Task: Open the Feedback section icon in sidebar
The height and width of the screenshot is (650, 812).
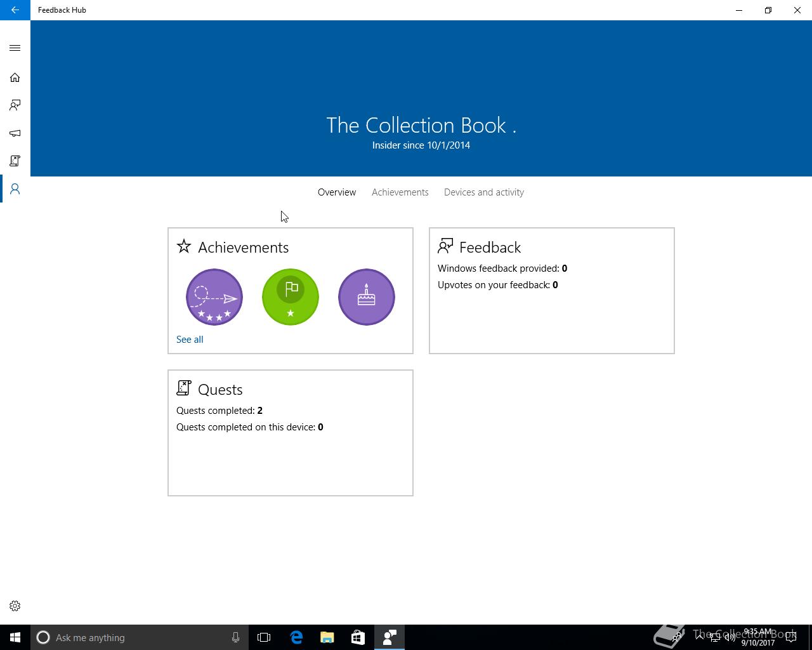Action: [15, 105]
